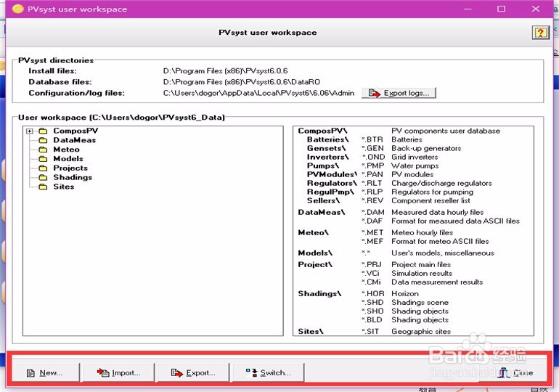559x392 pixels.
Task: Close window with title bar X
Action: (536, 9)
